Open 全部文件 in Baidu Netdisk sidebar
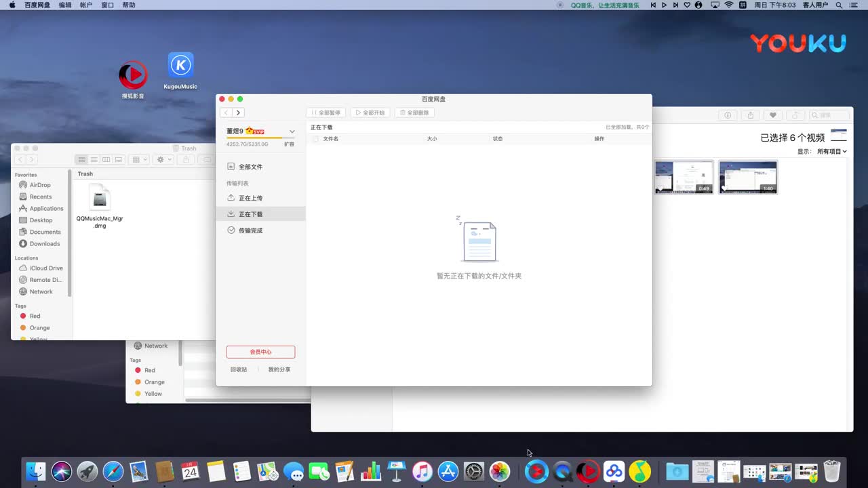The image size is (868, 488). [260, 167]
